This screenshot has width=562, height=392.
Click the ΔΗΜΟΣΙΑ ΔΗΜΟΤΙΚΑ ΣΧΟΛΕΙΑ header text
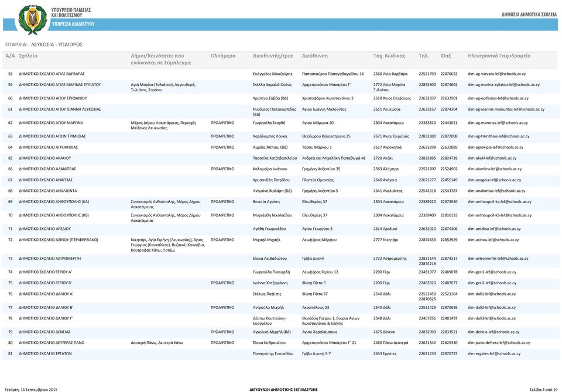(x=529, y=15)
